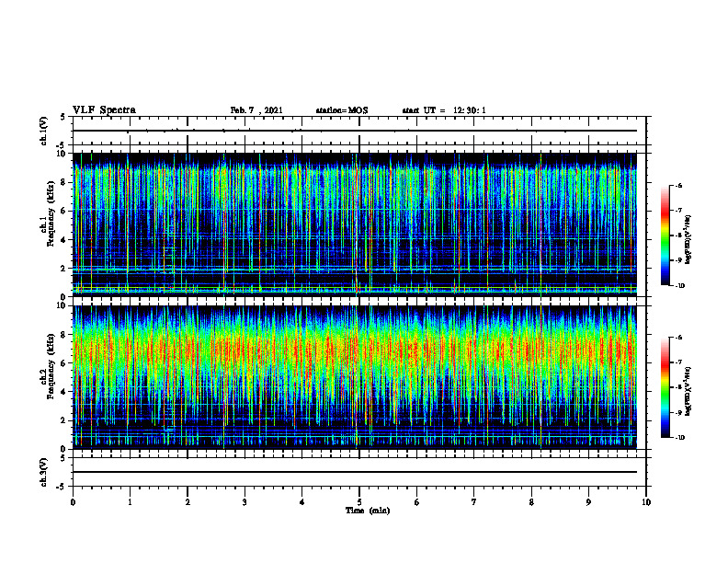
Task: Click time axis tick label "9"
Action: [x=588, y=502]
